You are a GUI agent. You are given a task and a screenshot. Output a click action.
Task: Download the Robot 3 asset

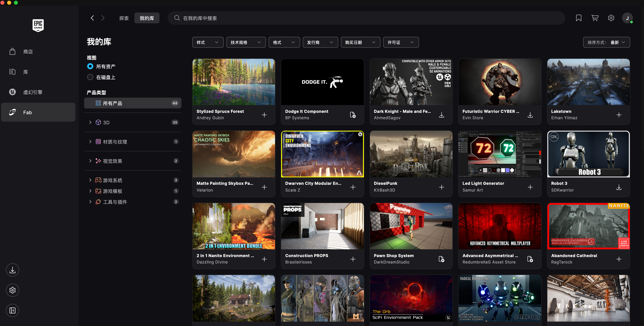pos(619,187)
